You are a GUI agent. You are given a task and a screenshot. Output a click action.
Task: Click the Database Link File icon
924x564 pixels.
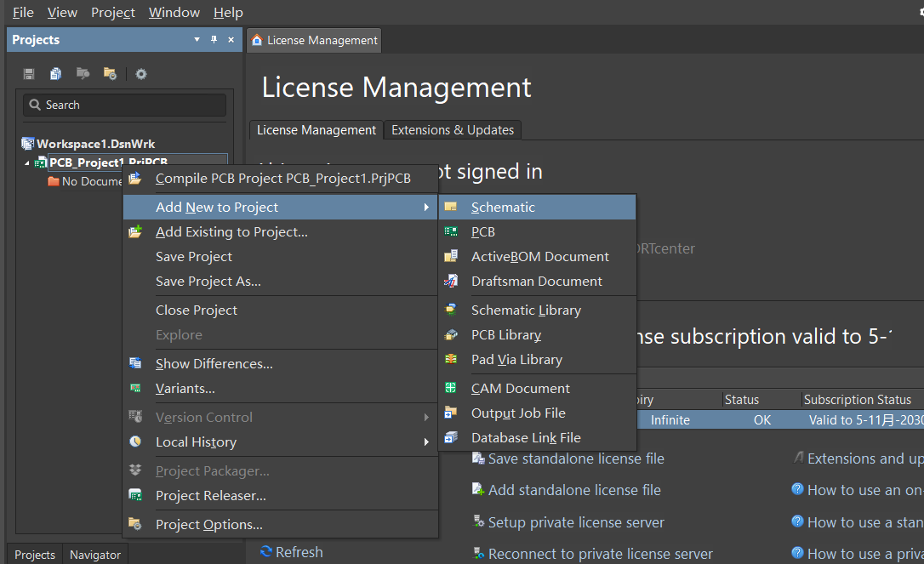coord(451,437)
